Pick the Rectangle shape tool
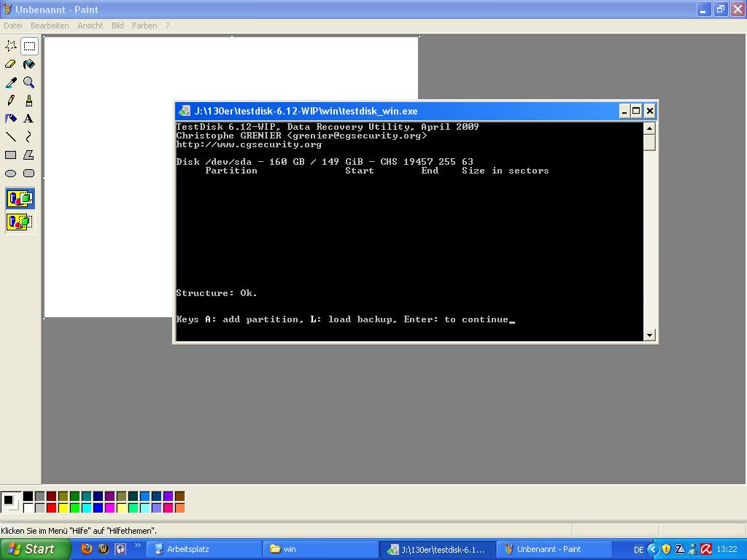Image resolution: width=747 pixels, height=560 pixels. (x=10, y=155)
